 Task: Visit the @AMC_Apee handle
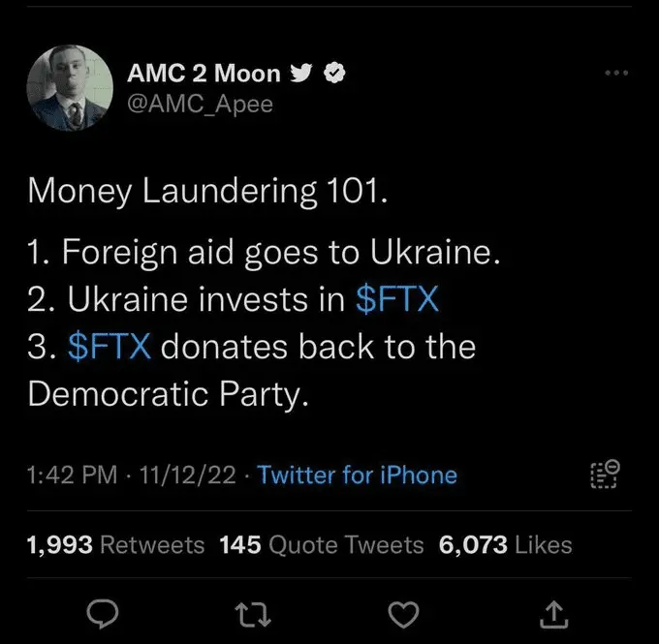(200, 104)
